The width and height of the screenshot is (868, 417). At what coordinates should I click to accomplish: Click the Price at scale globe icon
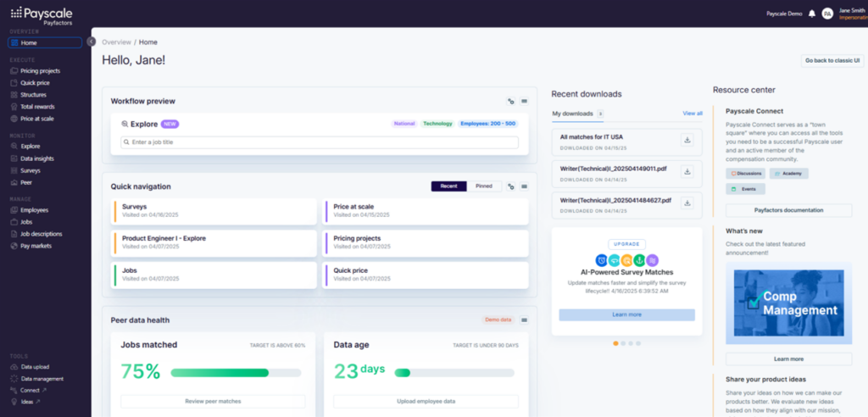click(14, 119)
